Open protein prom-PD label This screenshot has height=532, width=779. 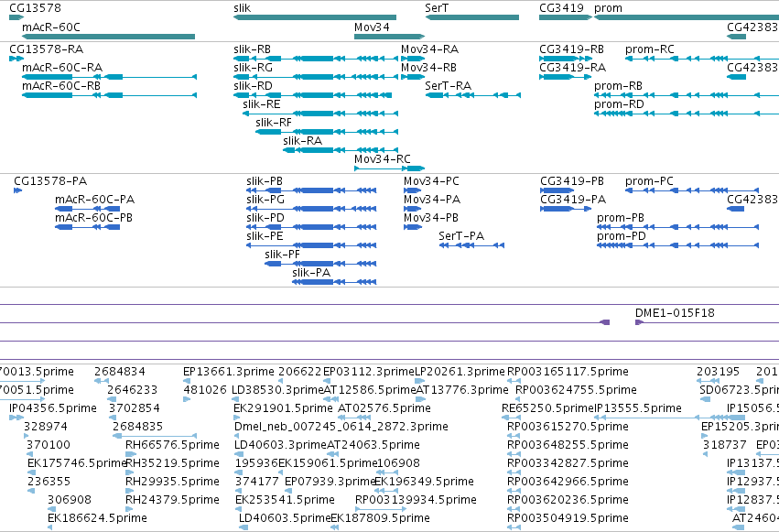(x=622, y=236)
